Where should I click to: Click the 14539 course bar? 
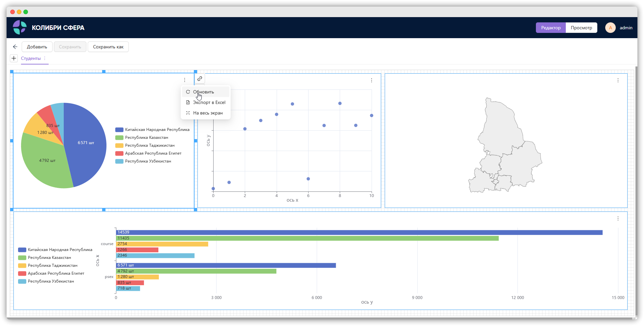(359, 232)
